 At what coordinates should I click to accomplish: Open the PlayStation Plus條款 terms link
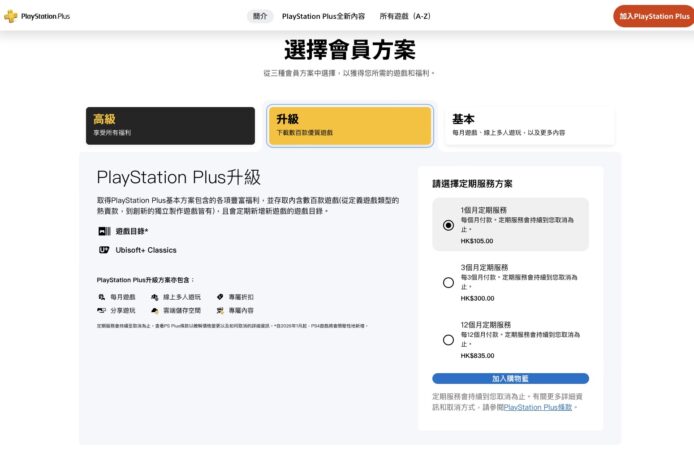(x=538, y=407)
